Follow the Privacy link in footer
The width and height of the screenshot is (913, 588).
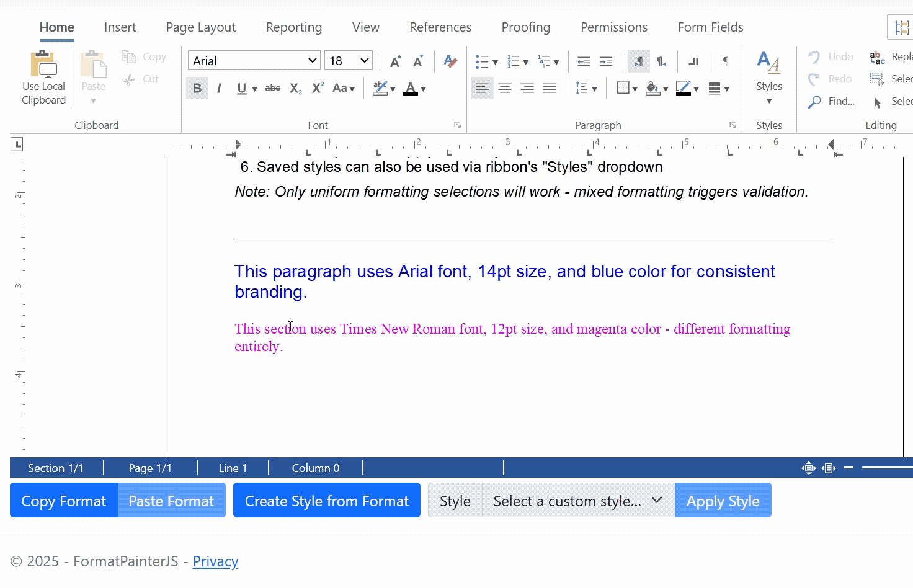215,561
